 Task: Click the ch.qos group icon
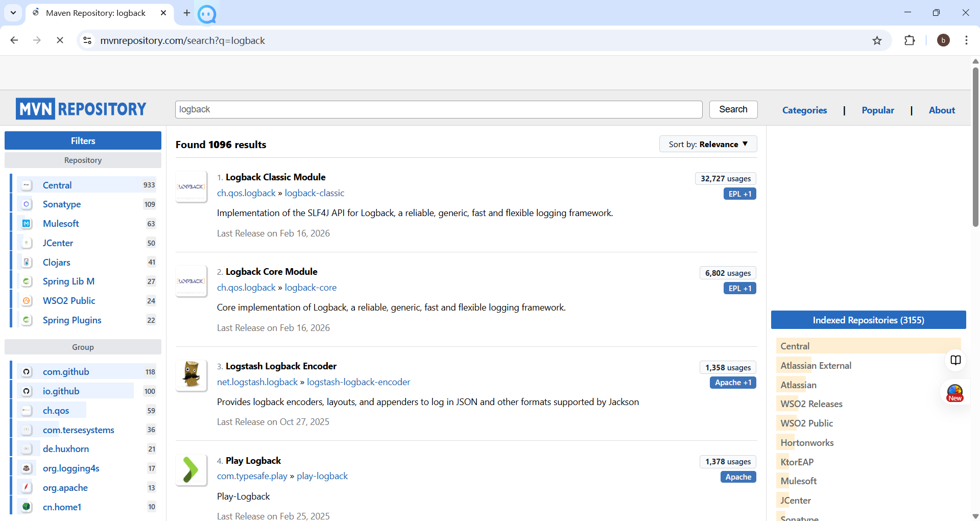pos(27,411)
